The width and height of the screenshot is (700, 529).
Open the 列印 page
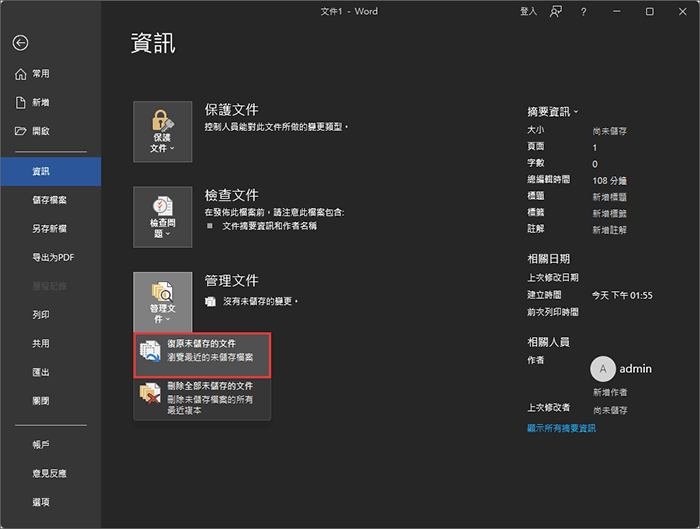click(x=50, y=315)
